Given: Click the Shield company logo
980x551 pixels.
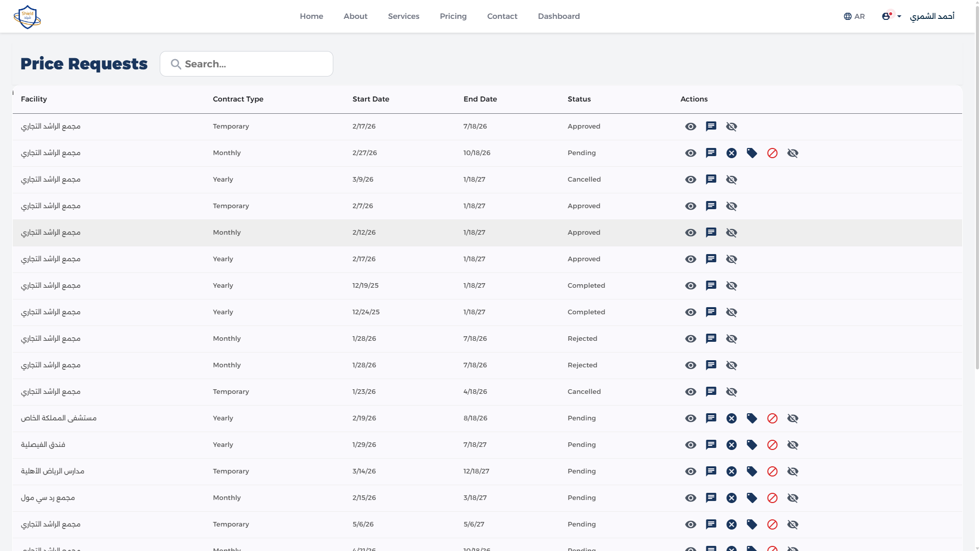Looking at the screenshot, I should point(27,16).
